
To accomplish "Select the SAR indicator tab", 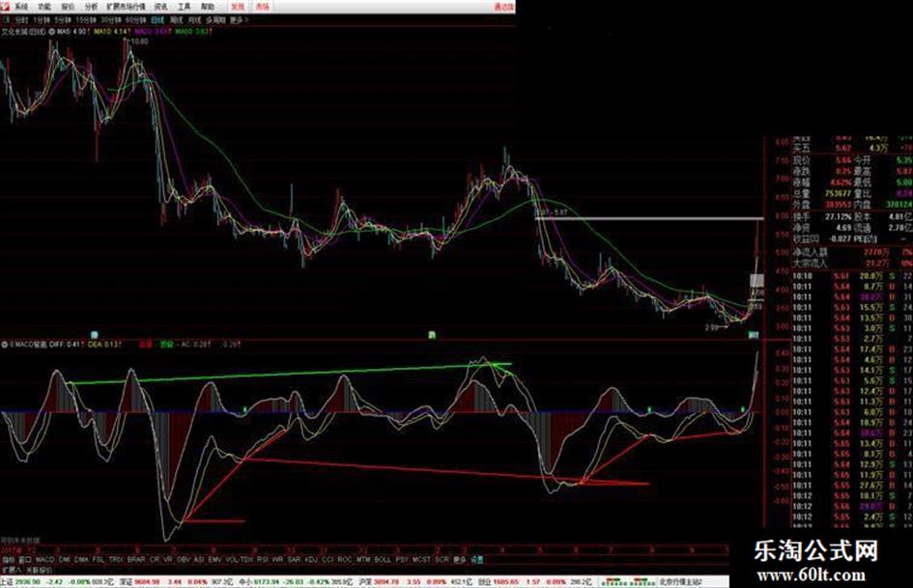I will [294, 559].
